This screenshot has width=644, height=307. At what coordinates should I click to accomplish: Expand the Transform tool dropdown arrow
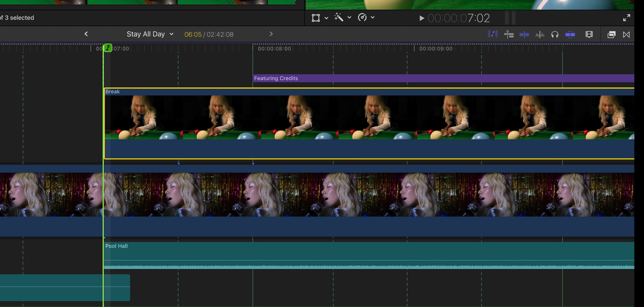[x=326, y=18]
